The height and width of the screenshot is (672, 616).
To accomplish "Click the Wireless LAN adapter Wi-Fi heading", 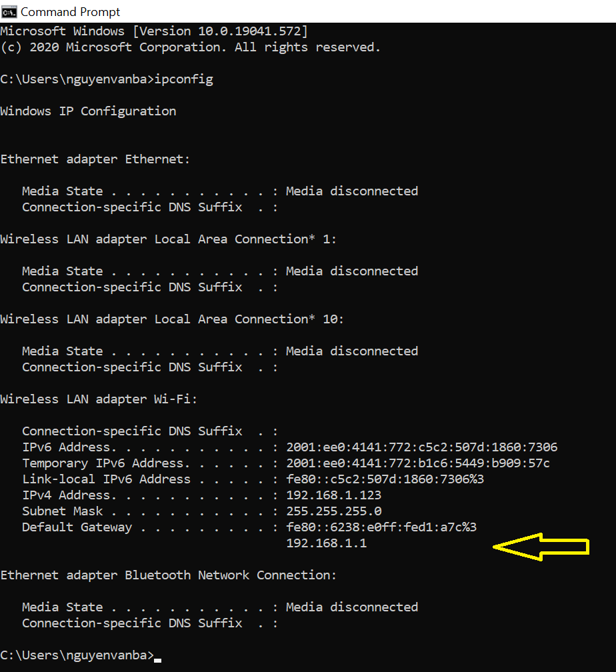I will (x=99, y=399).
